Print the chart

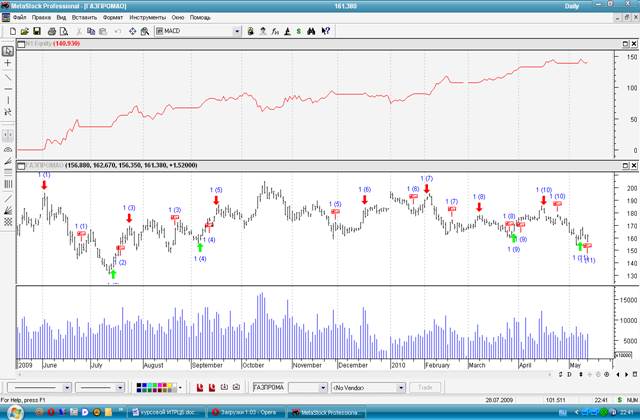(51, 31)
